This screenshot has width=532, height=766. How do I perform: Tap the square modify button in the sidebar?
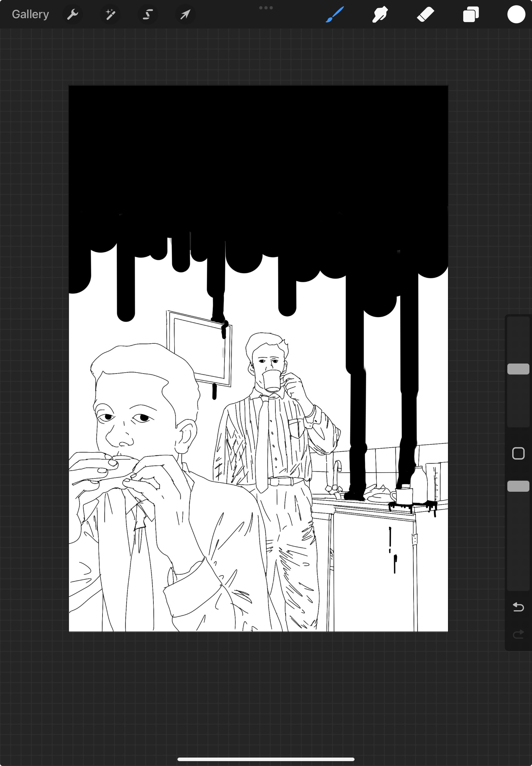tap(518, 453)
